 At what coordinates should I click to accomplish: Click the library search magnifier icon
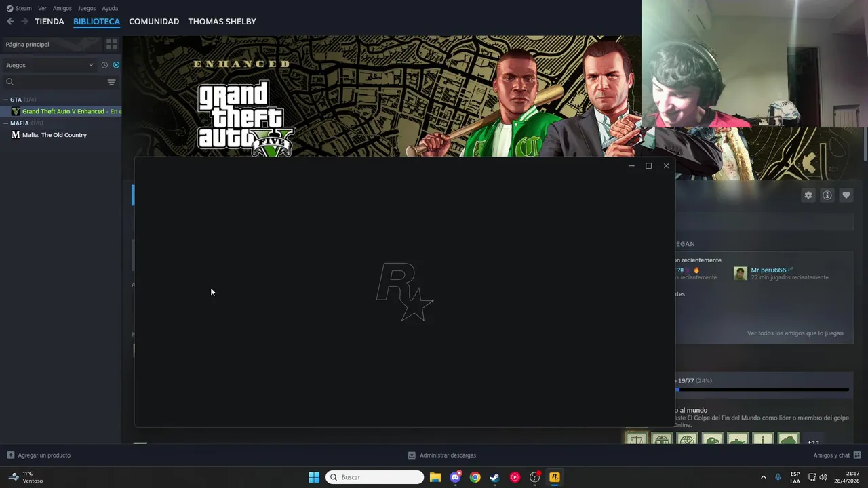(9, 82)
